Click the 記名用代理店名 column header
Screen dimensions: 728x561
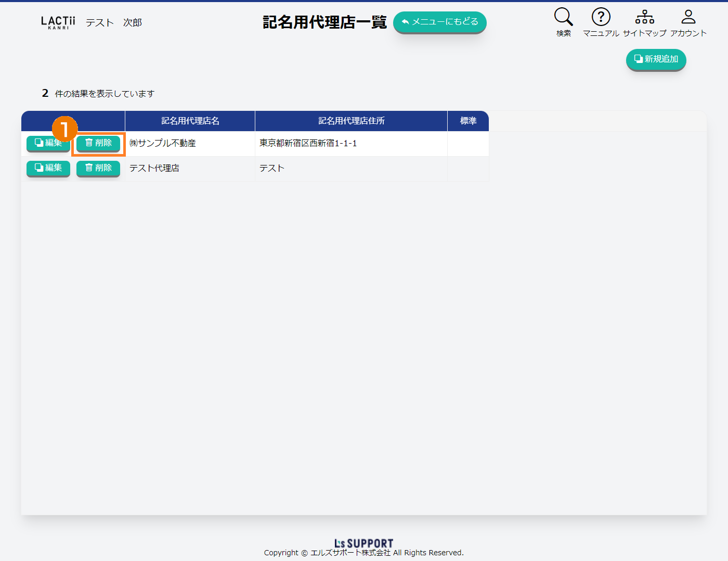click(190, 121)
